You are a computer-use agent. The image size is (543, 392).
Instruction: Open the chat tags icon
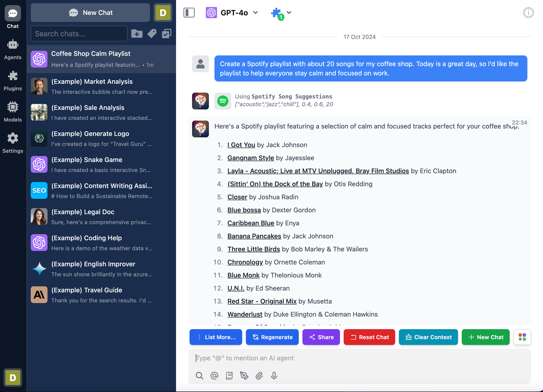[x=152, y=34]
